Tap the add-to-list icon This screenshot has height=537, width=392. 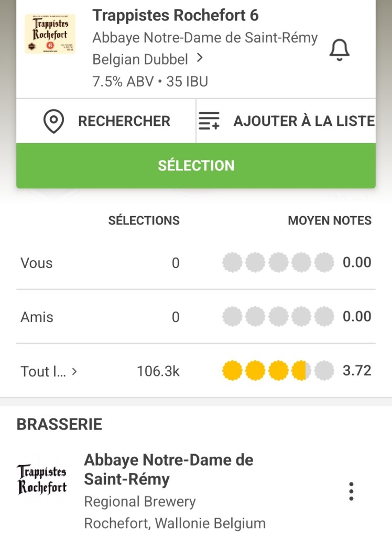[x=210, y=121]
